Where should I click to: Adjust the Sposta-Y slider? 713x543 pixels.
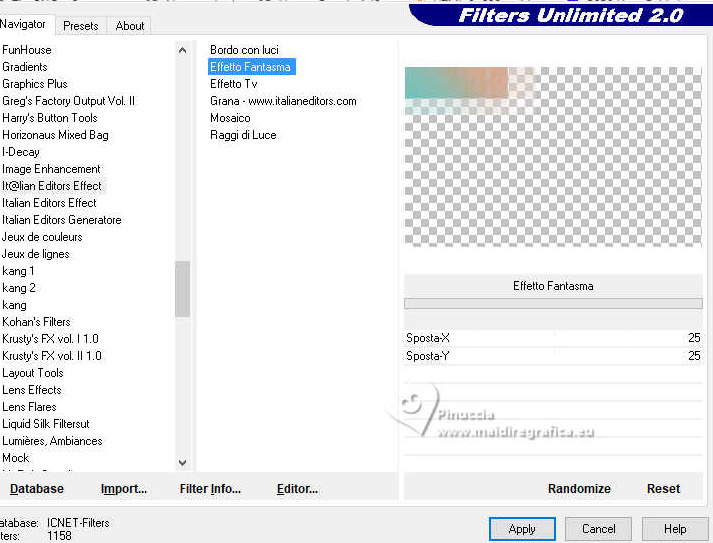coord(553,356)
